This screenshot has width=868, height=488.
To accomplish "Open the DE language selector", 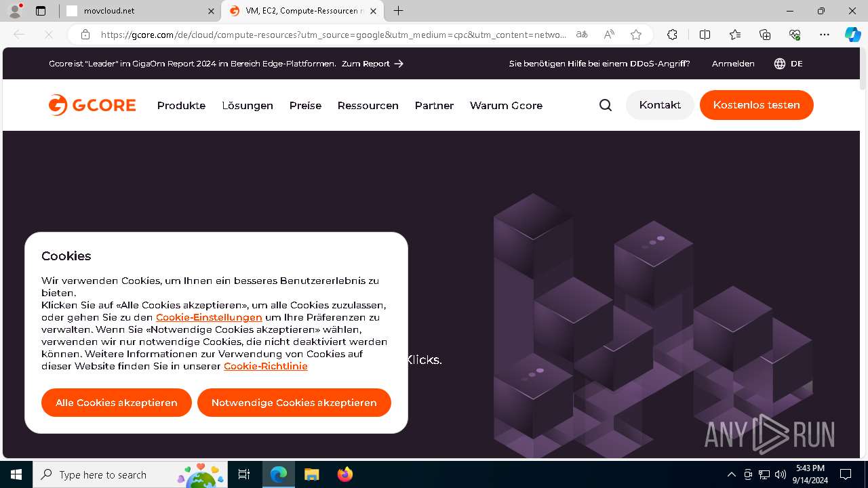I will [x=789, y=64].
